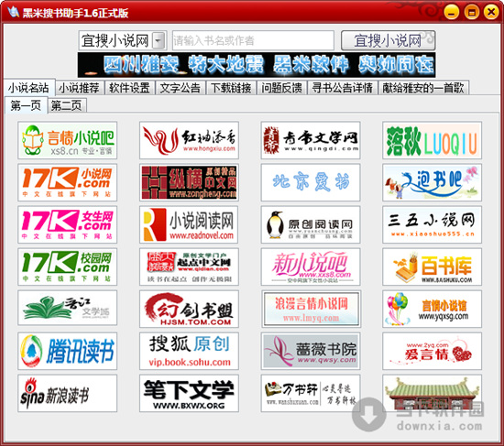Viewport: 504px width, 446px height.
Task: Open the 言情小说吧 xs8.cn site logo
Action: (x=67, y=140)
